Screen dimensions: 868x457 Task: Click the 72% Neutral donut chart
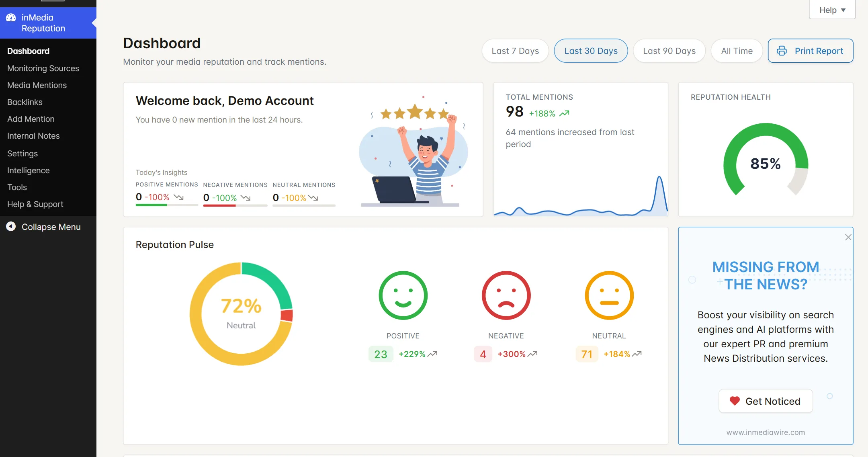click(241, 314)
